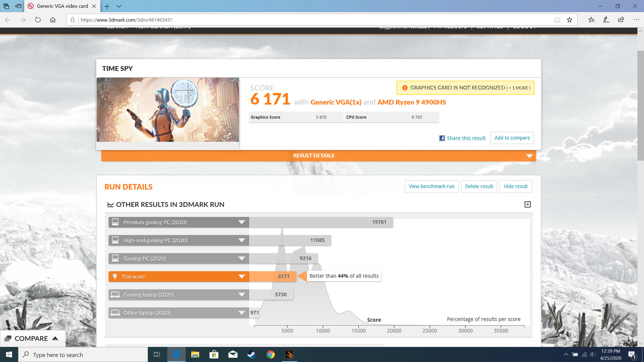Open the 3DMark app from the taskbar
Viewport: 644px width, 362px height.
point(290,354)
